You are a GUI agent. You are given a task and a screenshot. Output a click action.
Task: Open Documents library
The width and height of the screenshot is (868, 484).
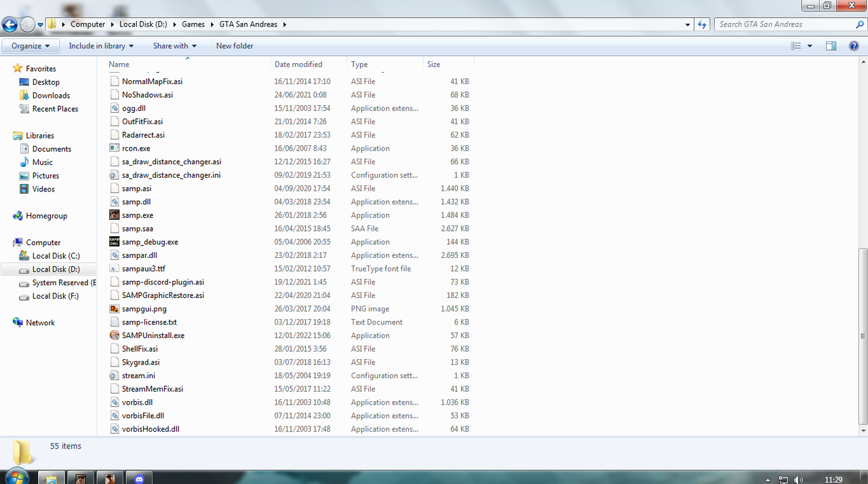tap(52, 149)
